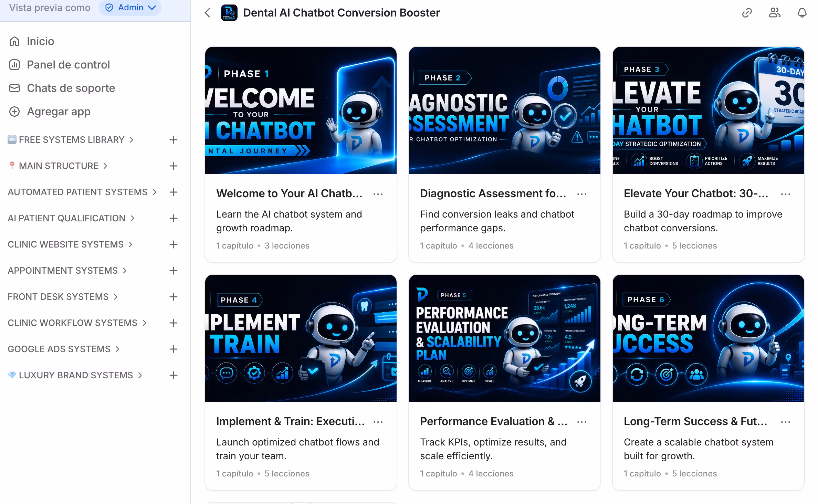Open Panel de control
Image resolution: width=818 pixels, height=504 pixels.
coord(59,65)
